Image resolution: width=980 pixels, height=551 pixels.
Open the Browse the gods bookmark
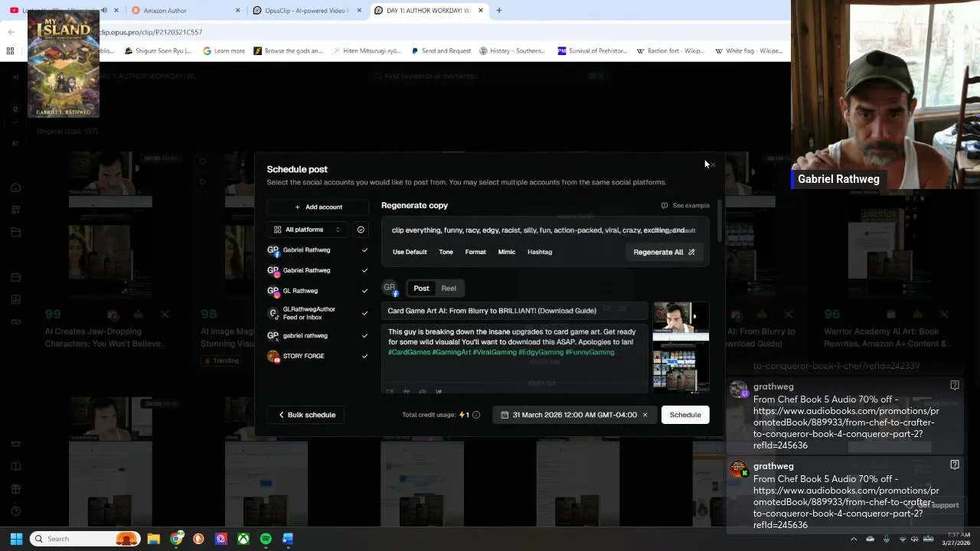click(x=288, y=51)
